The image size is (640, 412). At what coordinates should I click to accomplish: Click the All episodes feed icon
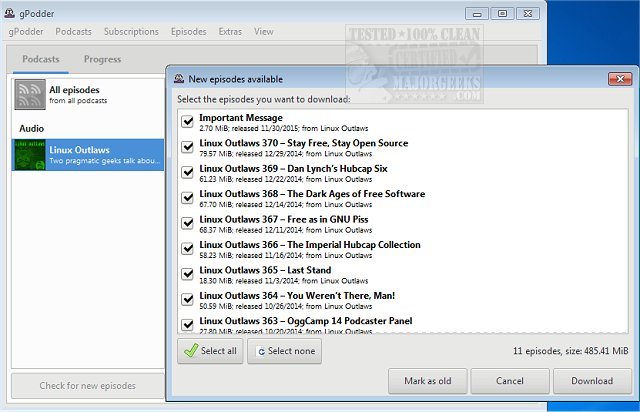[30, 95]
